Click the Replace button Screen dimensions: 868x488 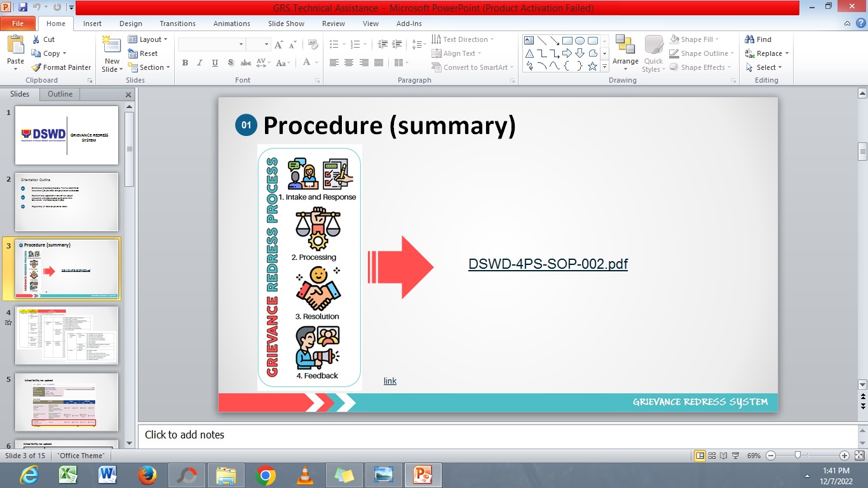point(767,53)
